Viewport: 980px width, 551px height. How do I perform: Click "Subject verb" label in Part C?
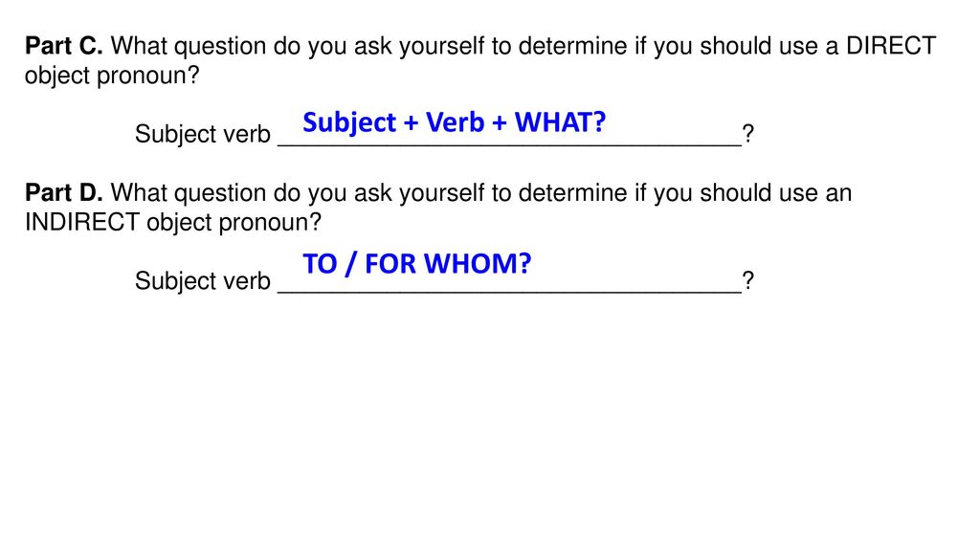click(203, 134)
